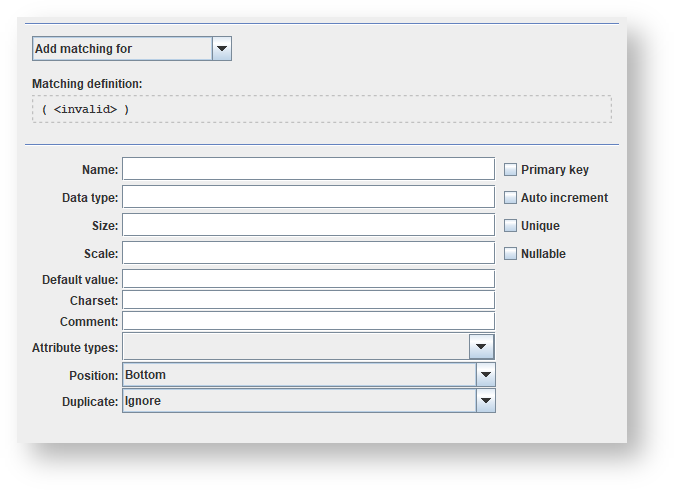Click inside the Charset field

308,300
